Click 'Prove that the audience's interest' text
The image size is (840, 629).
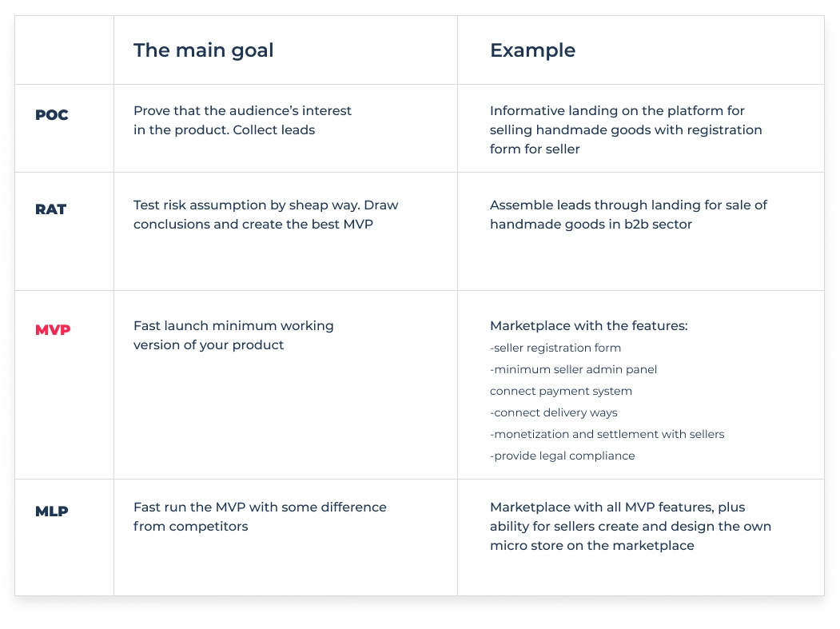242,110
